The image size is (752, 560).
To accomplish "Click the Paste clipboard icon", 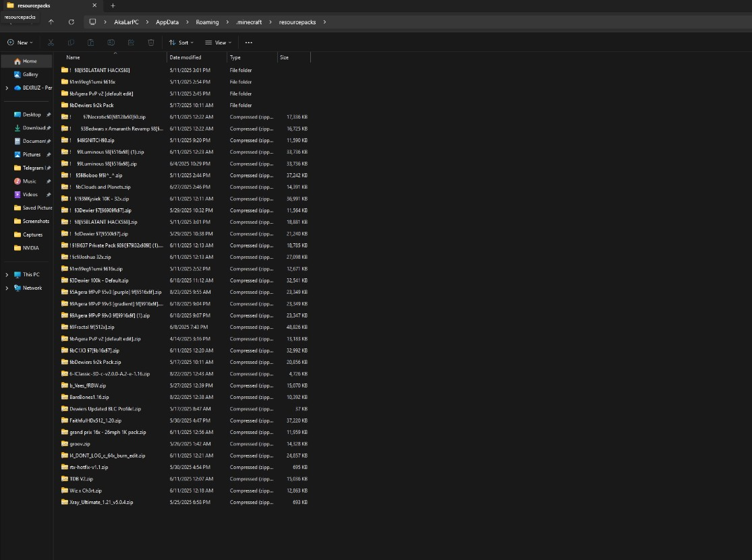I will (x=90, y=42).
